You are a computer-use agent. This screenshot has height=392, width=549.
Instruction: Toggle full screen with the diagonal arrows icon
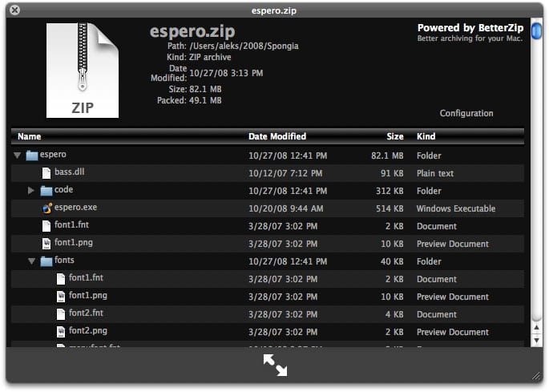(x=275, y=365)
